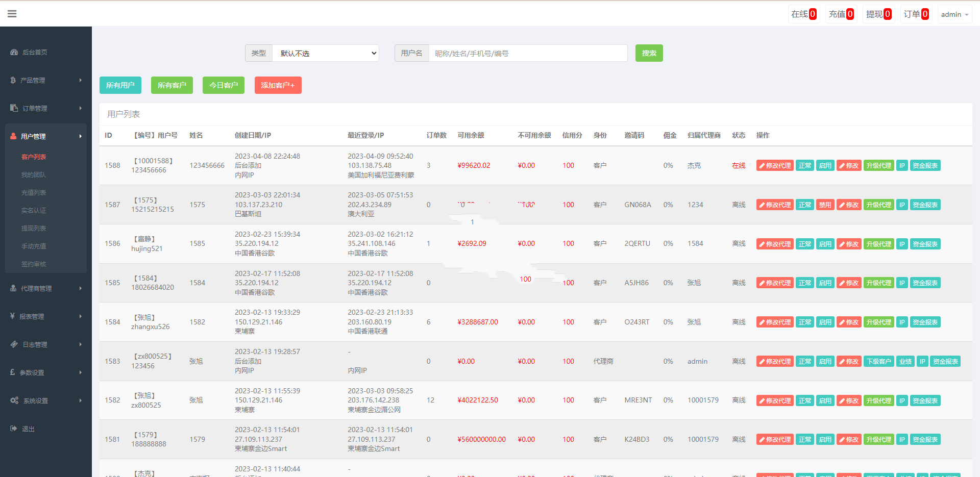Image resolution: width=980 pixels, height=477 pixels.
Task: Select 实名认证 in the sidebar submenu
Action: 34,210
